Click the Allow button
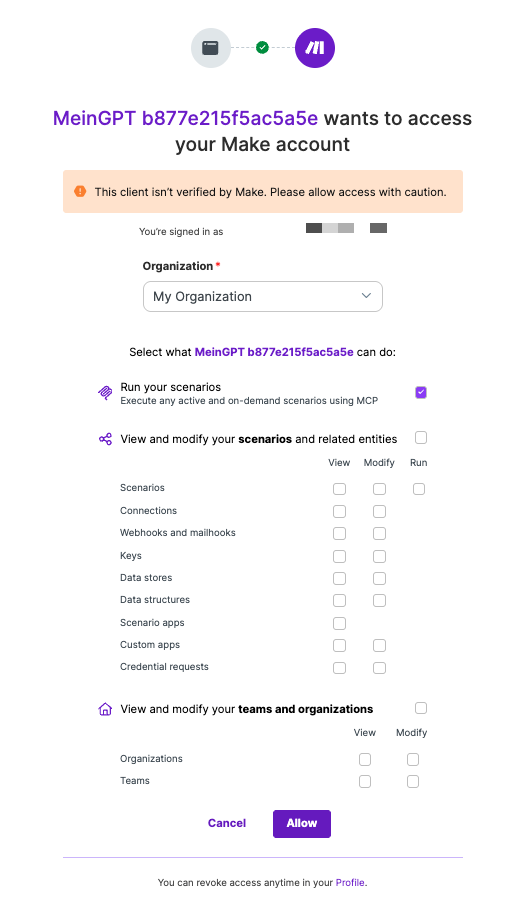 click(x=302, y=824)
